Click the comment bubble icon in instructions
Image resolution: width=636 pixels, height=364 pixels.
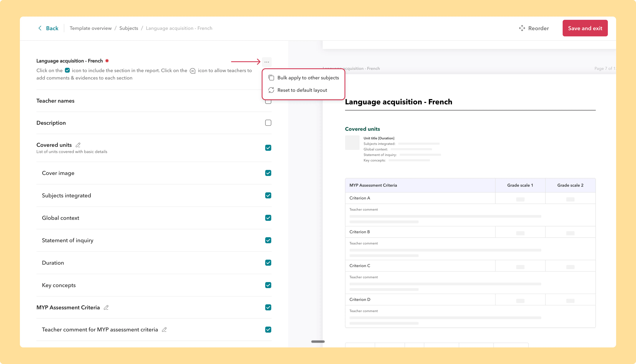(x=192, y=71)
